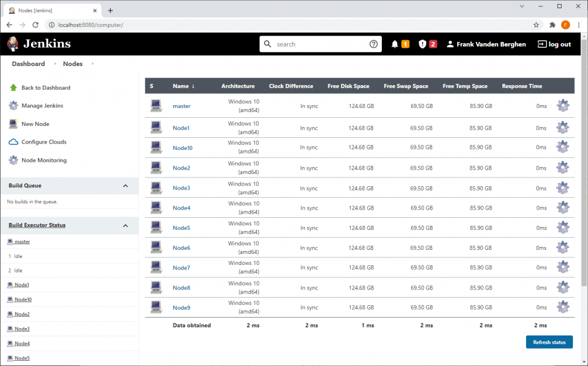
Task: Click the green Back to Dashboard arrow icon
Action: tap(13, 87)
